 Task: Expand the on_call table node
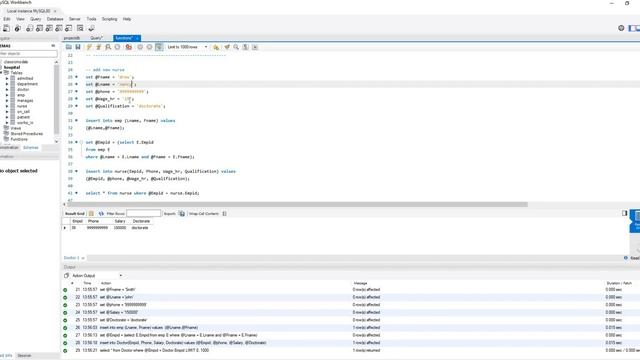(7, 111)
